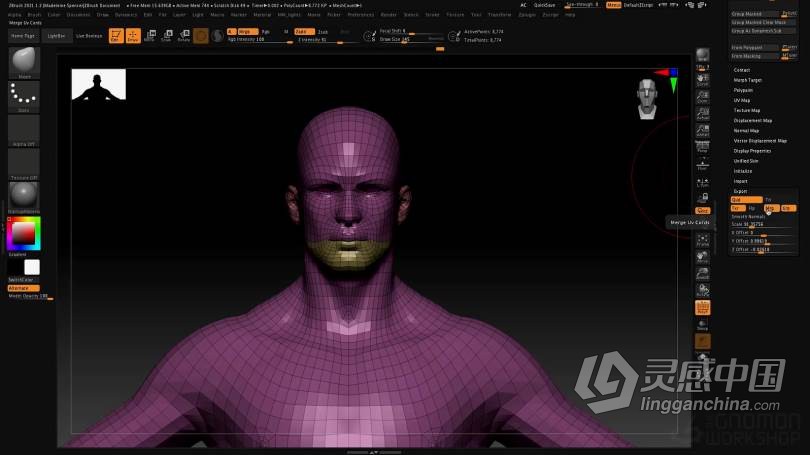
Task: Click the QuickSave button
Action: coord(544,5)
